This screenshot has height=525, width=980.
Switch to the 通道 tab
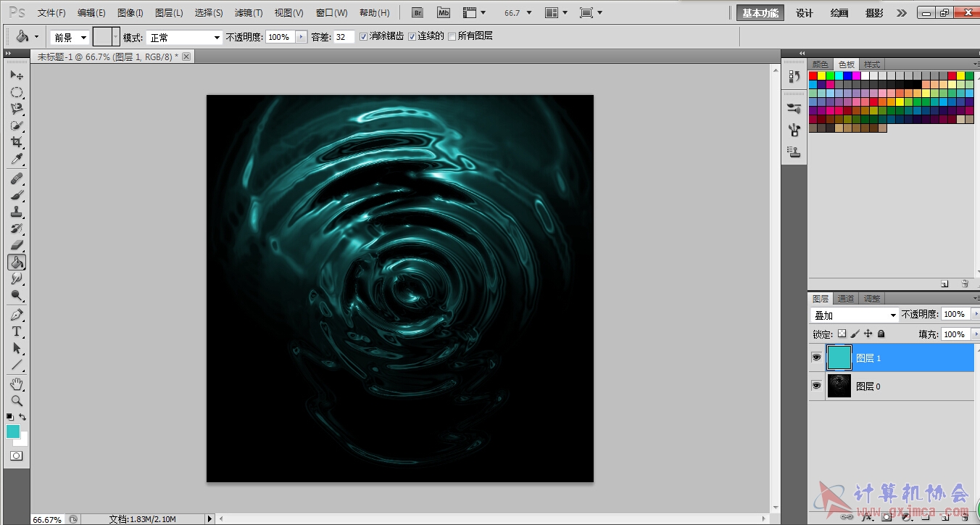tap(846, 299)
